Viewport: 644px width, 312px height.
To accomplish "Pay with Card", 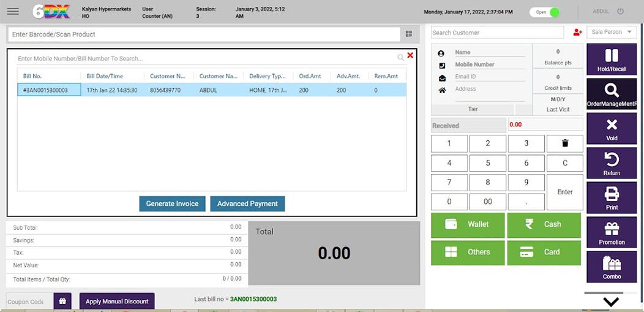I will [x=544, y=253].
